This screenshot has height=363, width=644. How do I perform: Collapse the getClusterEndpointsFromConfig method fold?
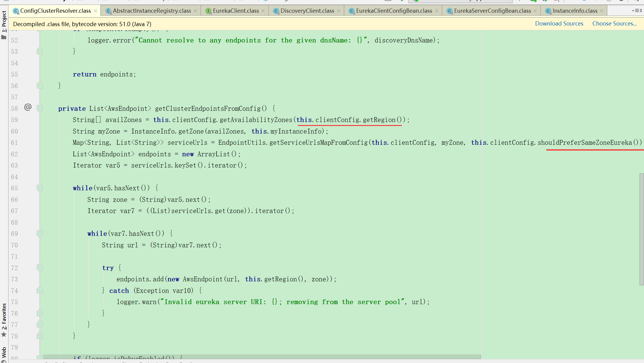tap(39, 108)
